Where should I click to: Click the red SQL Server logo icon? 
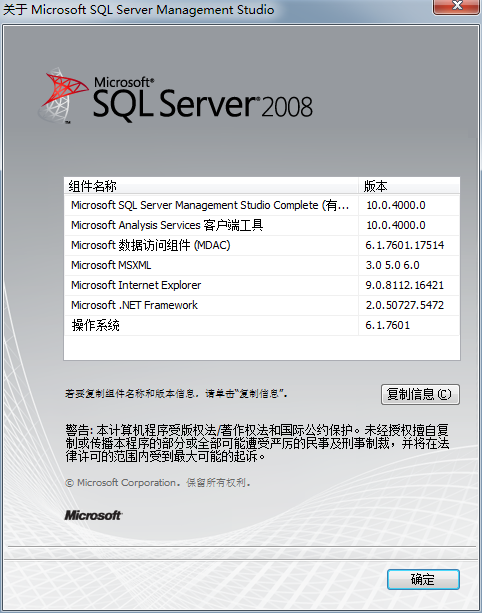pos(64,95)
